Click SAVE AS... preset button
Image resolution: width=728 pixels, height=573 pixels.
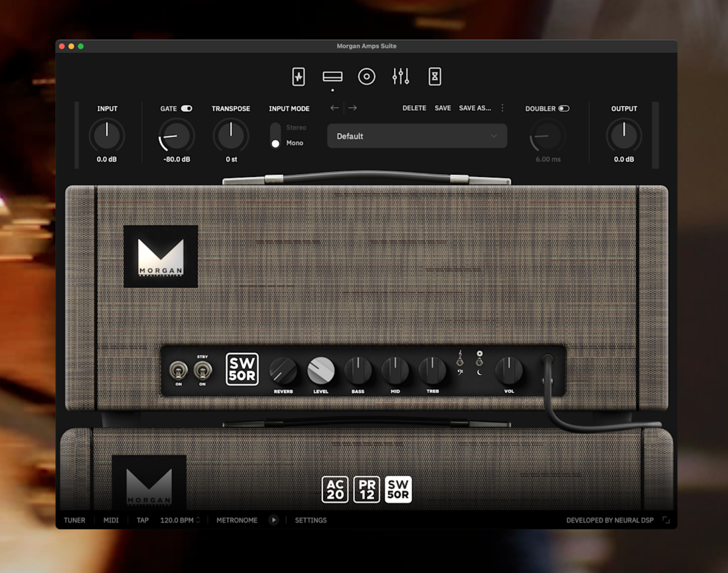coord(475,108)
